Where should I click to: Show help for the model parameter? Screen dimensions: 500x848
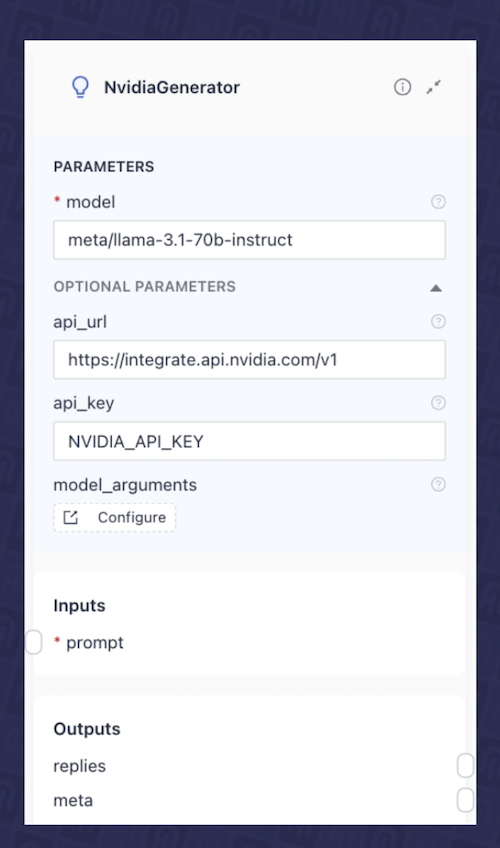coord(438,202)
